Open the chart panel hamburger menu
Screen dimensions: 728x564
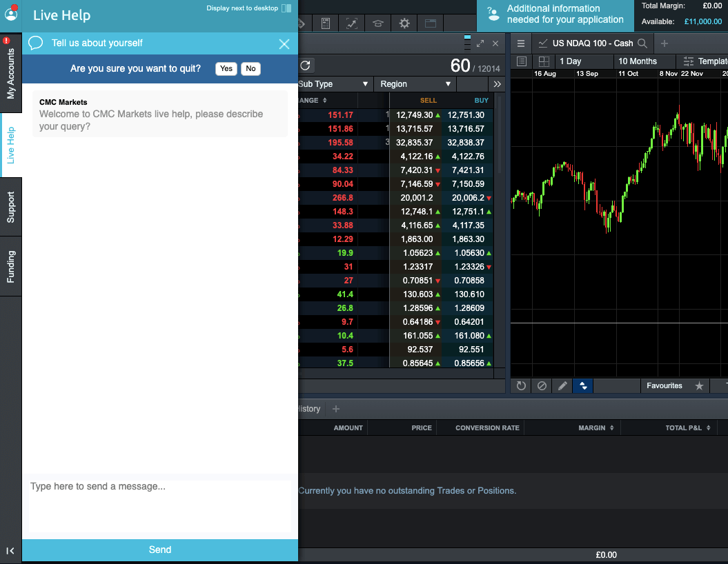[521, 43]
